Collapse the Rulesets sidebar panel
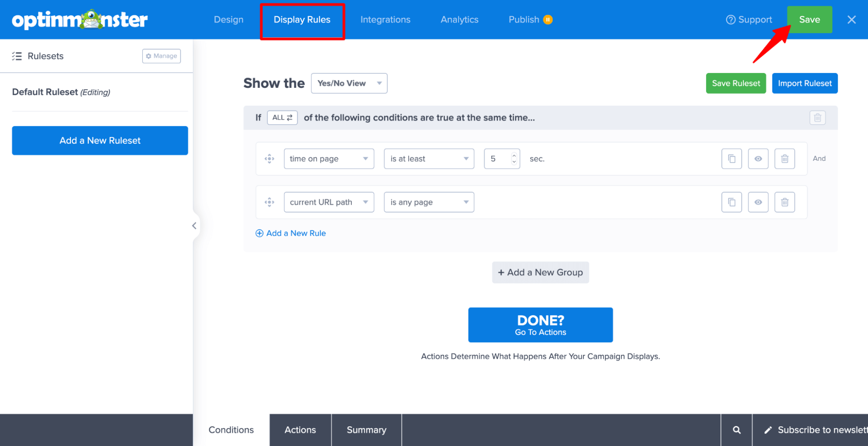The image size is (868, 446). (x=194, y=226)
